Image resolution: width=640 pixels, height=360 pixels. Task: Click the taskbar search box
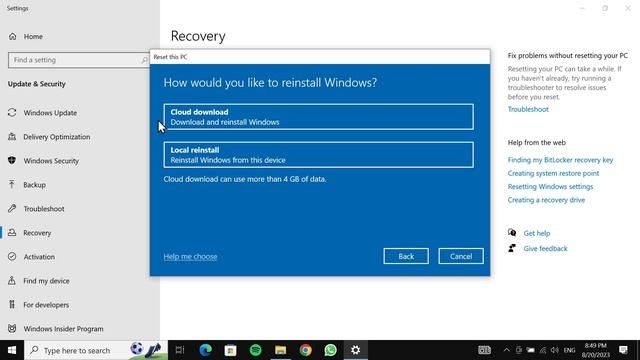point(96,350)
